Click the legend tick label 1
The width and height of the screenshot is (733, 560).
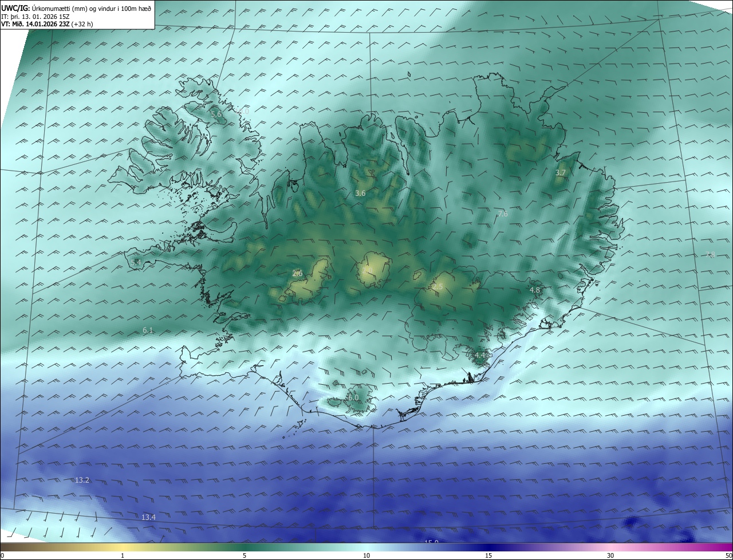[123, 555]
